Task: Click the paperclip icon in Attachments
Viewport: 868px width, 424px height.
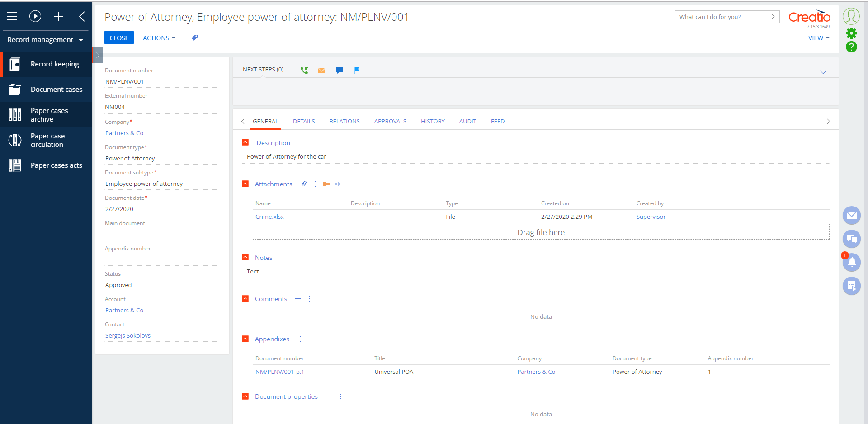Action: (304, 184)
